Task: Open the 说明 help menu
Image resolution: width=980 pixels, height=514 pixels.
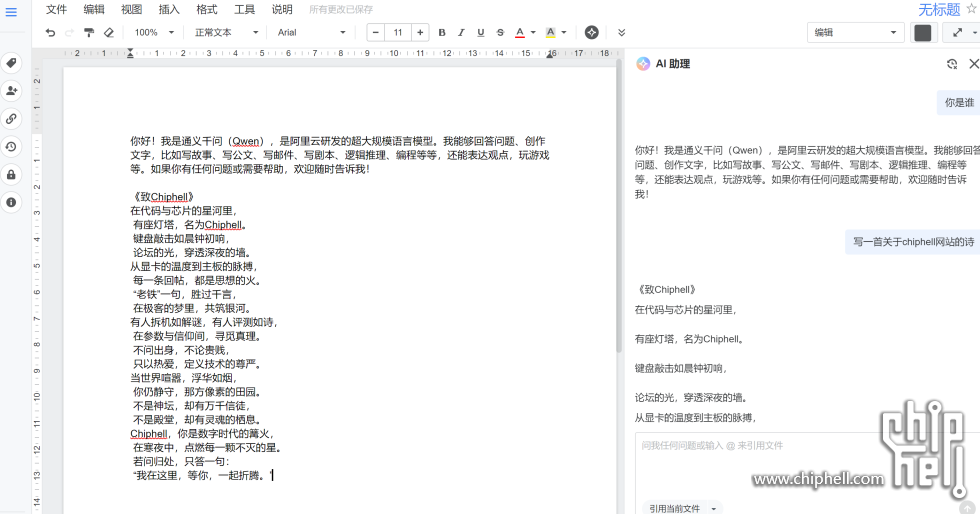Action: pyautogui.click(x=282, y=9)
